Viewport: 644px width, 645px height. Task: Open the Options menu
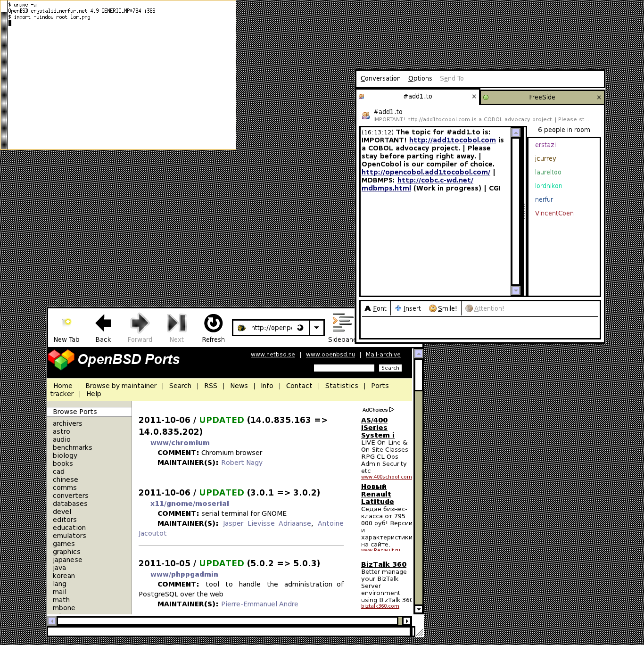pos(420,78)
